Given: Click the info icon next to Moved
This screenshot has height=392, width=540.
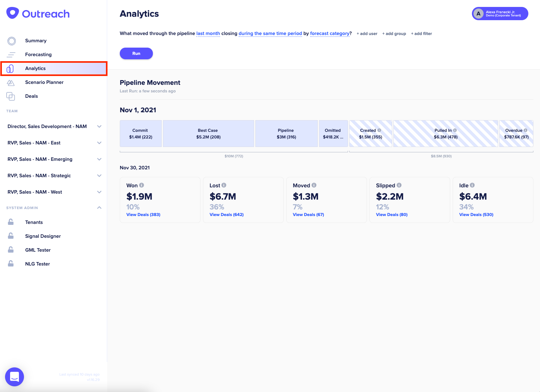Looking at the screenshot, I should click(314, 185).
